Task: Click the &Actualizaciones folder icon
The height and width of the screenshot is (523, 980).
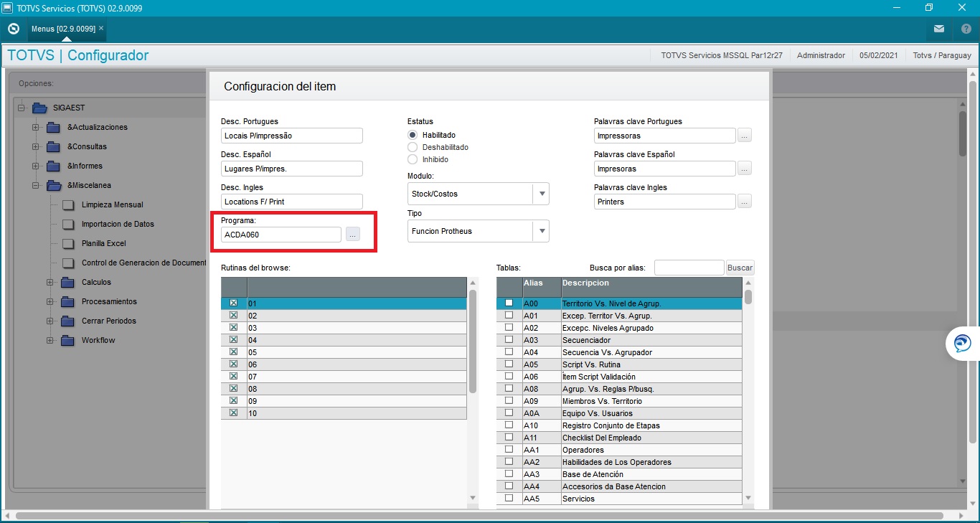Action: [x=53, y=127]
